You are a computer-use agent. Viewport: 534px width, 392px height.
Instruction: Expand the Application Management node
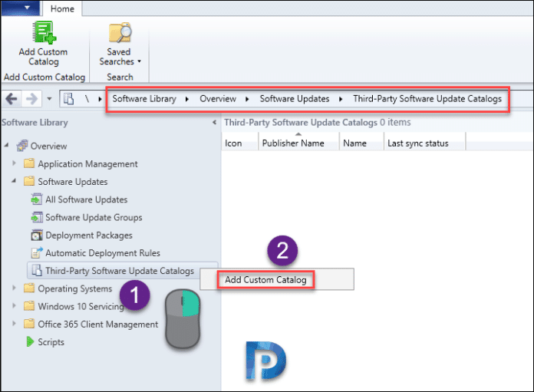coord(14,163)
